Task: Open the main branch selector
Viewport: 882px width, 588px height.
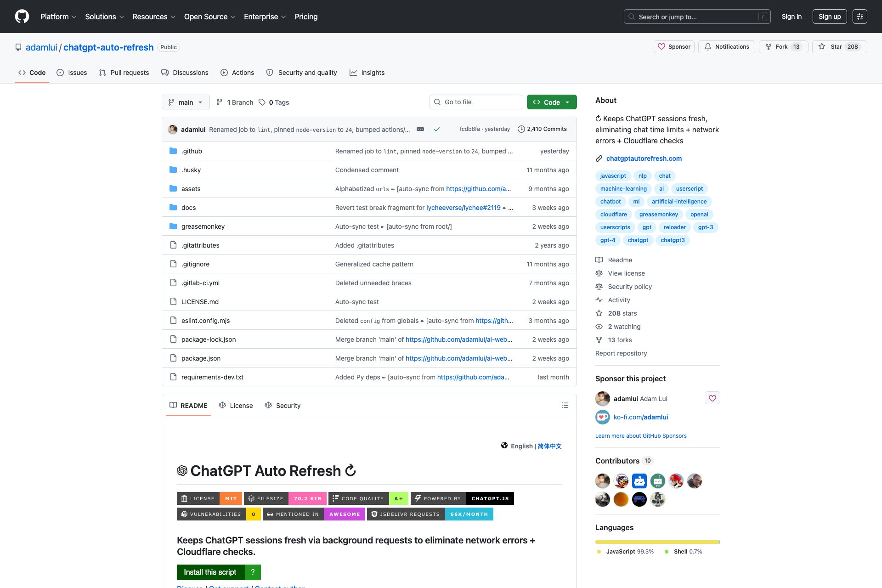Action: 186,102
